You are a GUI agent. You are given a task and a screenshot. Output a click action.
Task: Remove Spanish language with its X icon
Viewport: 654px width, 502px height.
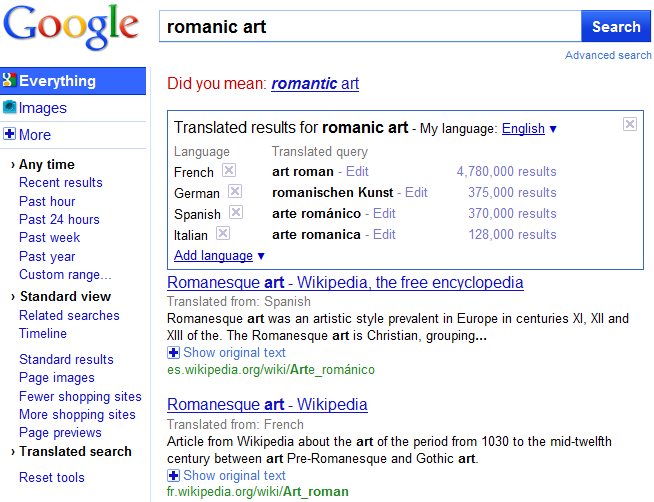coord(236,212)
